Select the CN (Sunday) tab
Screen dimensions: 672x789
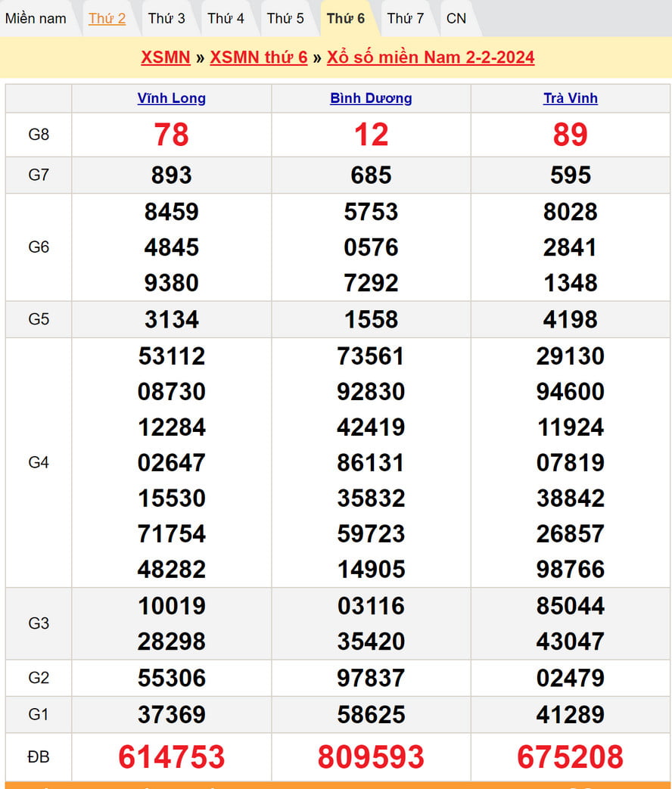click(456, 18)
